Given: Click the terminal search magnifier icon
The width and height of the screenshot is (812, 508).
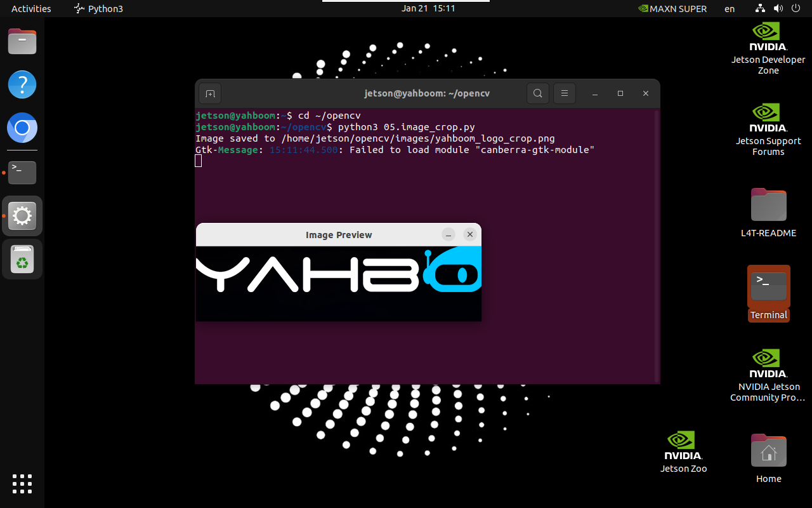Looking at the screenshot, I should pos(537,94).
